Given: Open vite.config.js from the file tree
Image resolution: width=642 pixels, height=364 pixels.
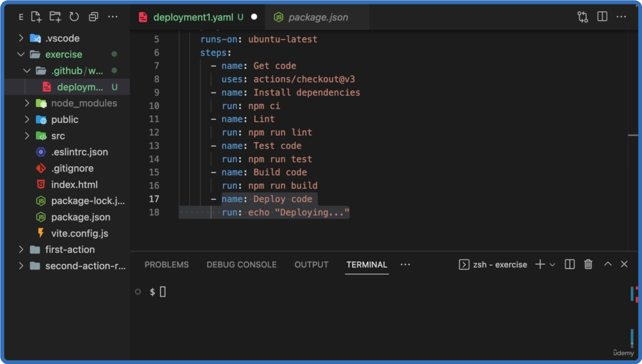Looking at the screenshot, I should [x=79, y=233].
